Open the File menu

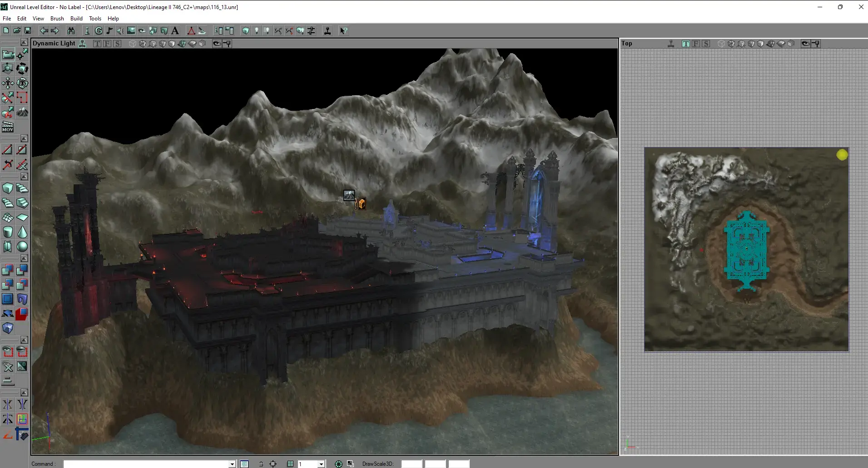pos(7,19)
